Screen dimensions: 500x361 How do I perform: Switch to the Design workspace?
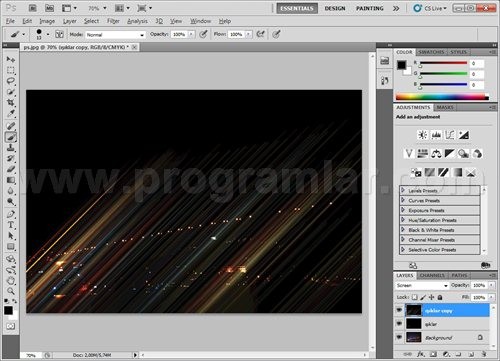pos(335,8)
